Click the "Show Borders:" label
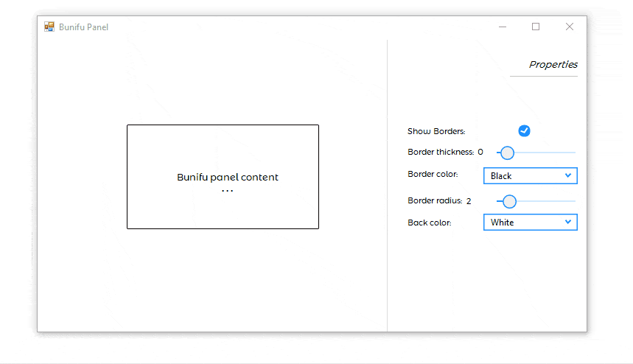Viewport: 633px width, 364px height. pos(436,131)
